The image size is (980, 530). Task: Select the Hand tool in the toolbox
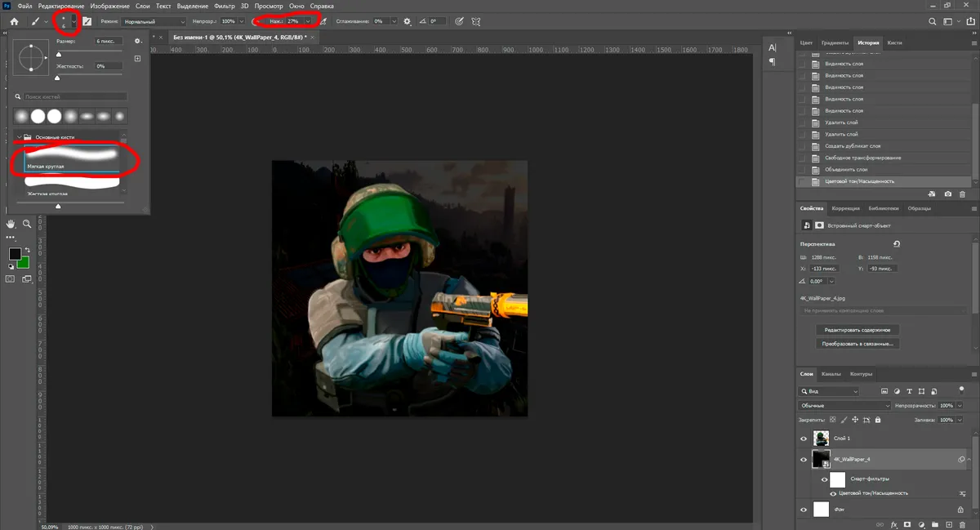pyautogui.click(x=11, y=223)
